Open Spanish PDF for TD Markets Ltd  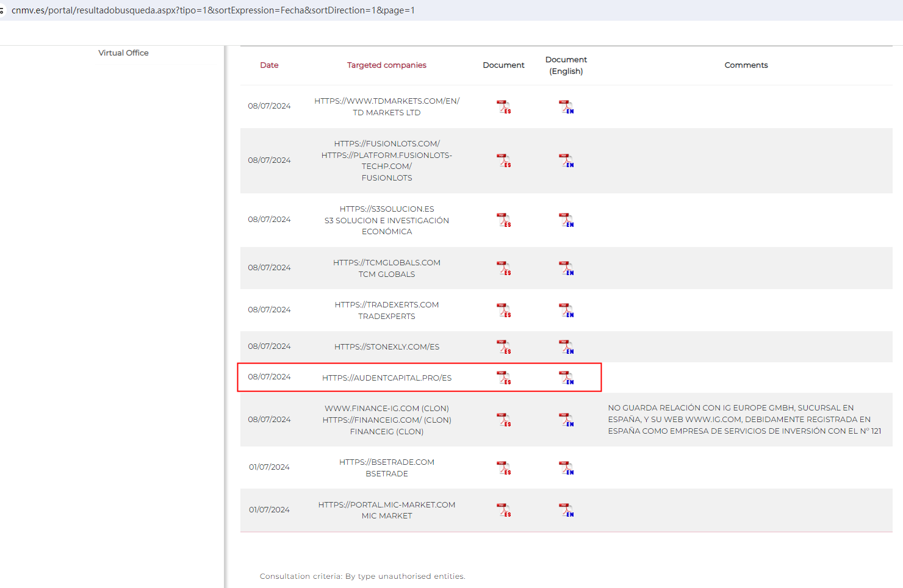(x=503, y=107)
